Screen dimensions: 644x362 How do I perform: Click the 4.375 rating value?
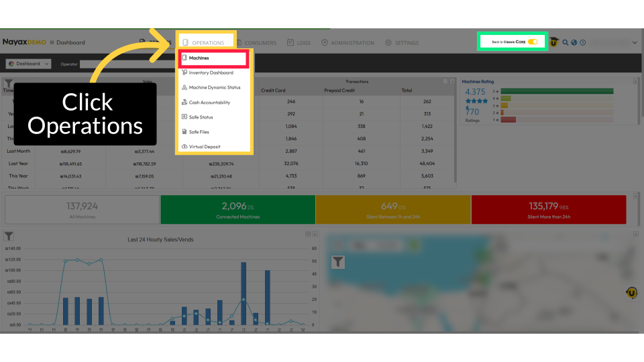(x=475, y=92)
